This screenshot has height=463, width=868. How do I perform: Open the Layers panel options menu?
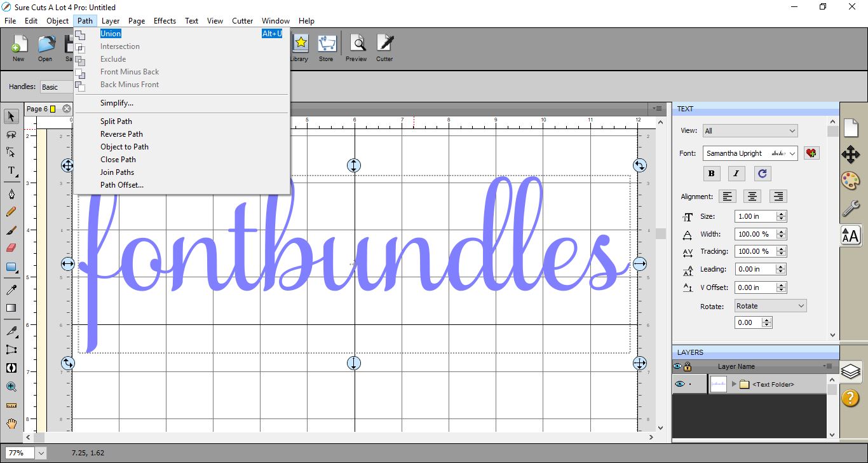click(828, 366)
